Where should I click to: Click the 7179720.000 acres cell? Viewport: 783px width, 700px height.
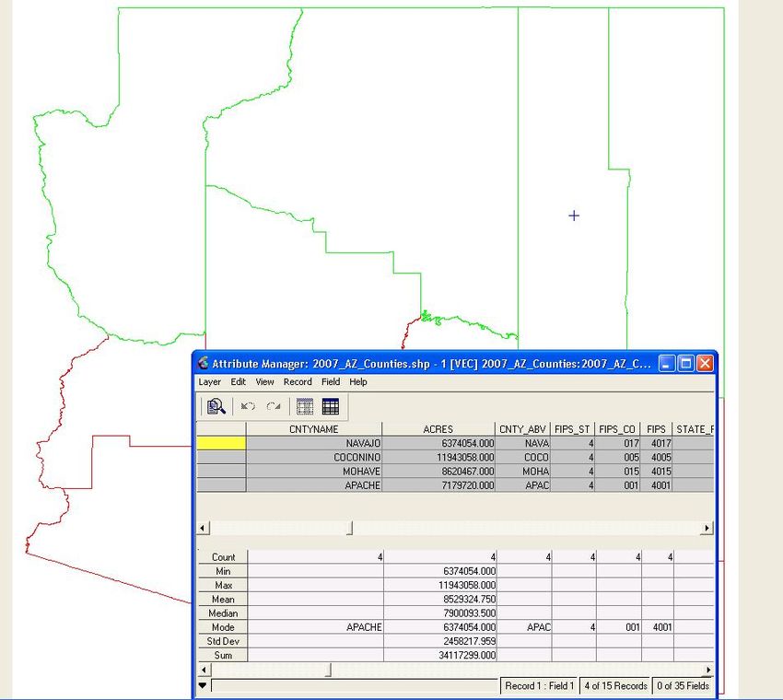point(438,484)
